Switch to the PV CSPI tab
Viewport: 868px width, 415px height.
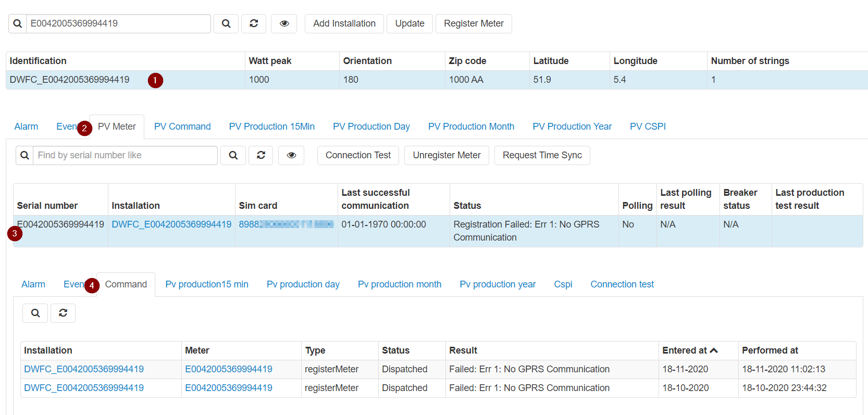(648, 127)
